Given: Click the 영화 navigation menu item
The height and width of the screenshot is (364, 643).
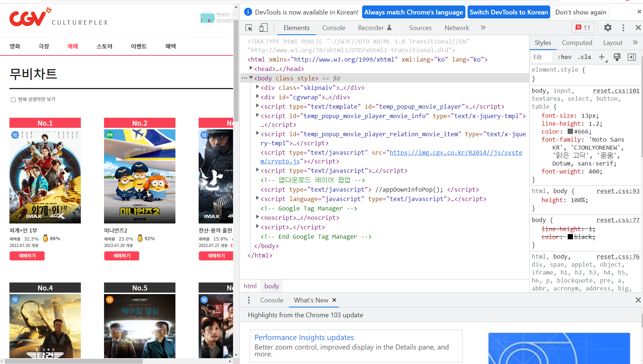Looking at the screenshot, I should pyautogui.click(x=15, y=46).
